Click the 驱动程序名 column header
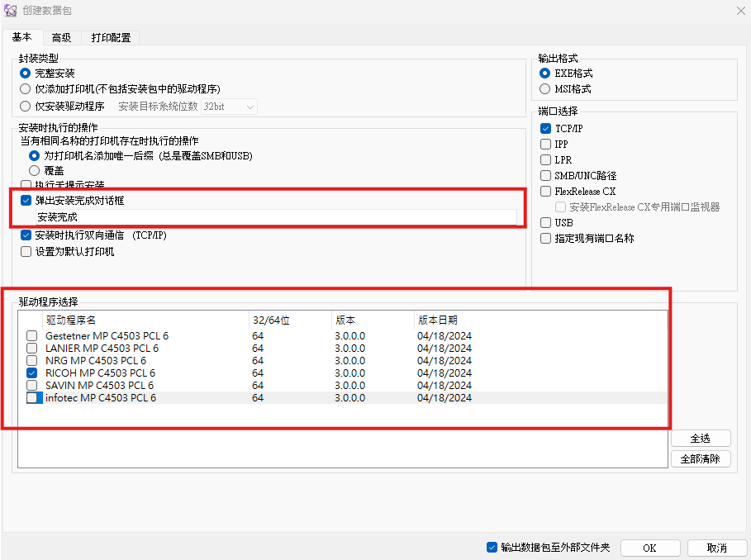 [x=145, y=320]
